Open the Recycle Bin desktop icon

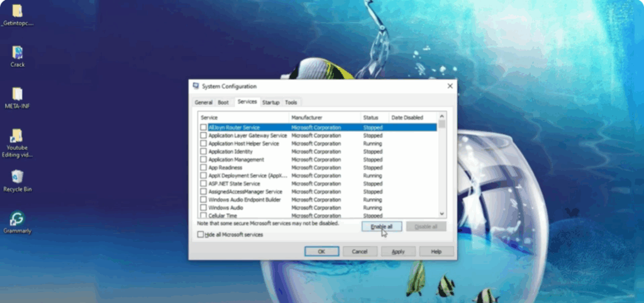17,181
